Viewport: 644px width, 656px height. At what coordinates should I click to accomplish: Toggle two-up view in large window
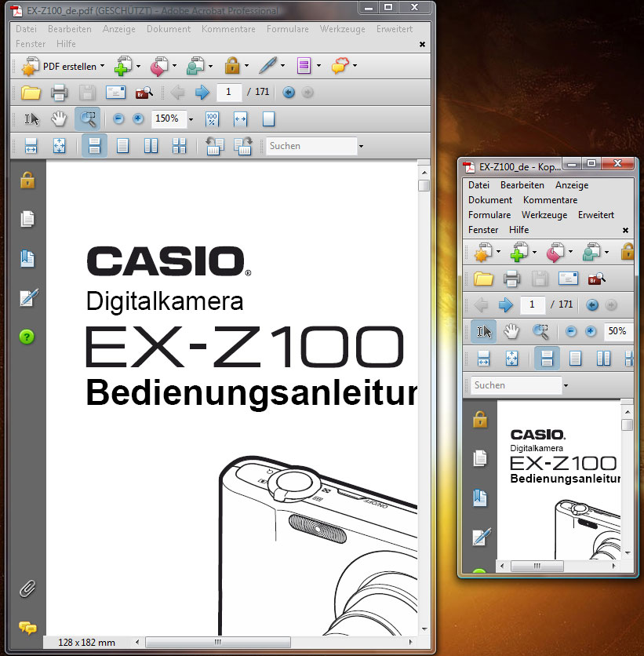[151, 146]
